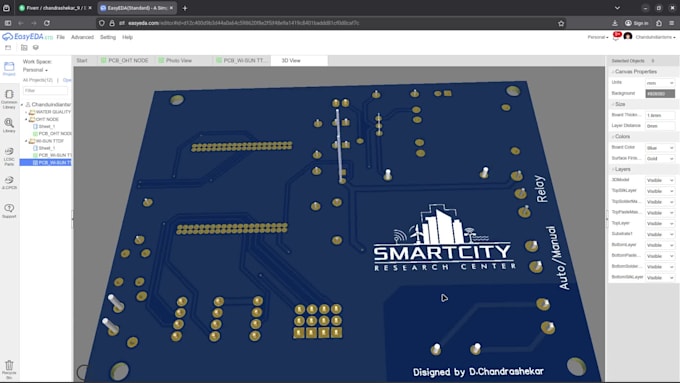Open the Recycle Bin

[9, 369]
